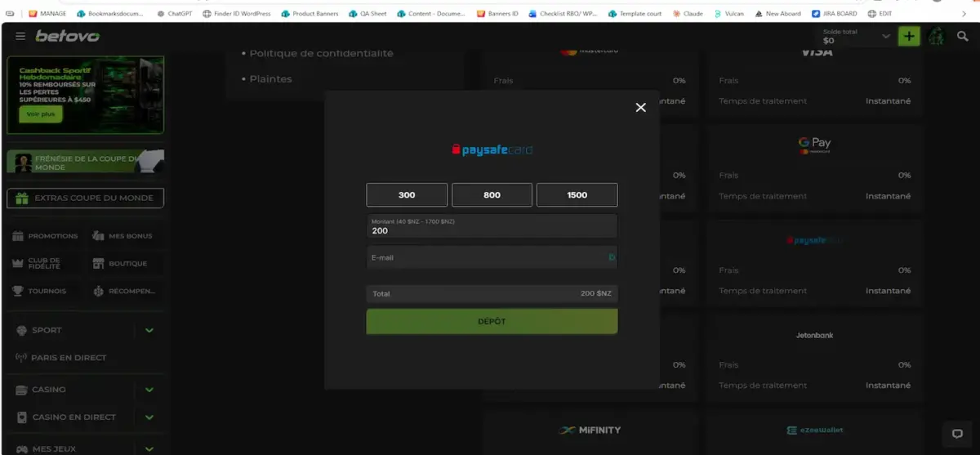This screenshot has height=455, width=980.
Task: Open Politique de confidentialité link
Action: tap(321, 53)
